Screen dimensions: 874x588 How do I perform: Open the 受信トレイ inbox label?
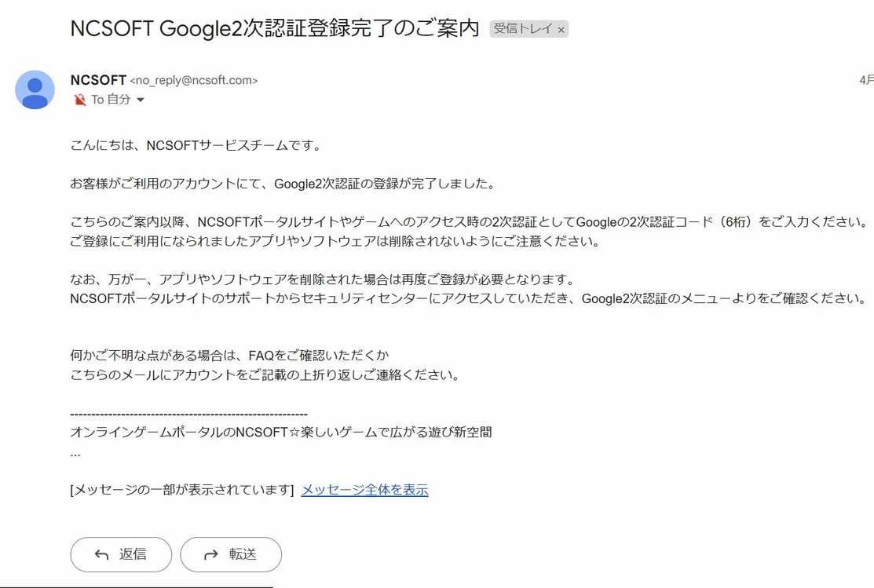coord(522,29)
